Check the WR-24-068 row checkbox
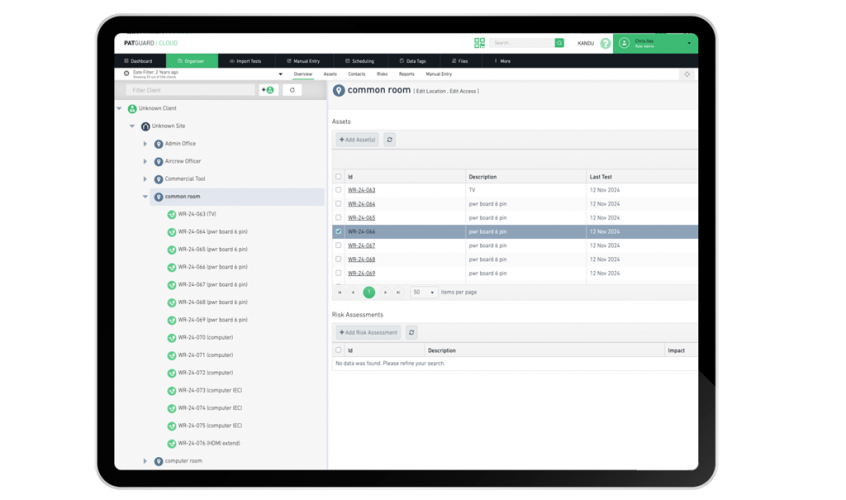This screenshot has height=500, width=846. (338, 259)
